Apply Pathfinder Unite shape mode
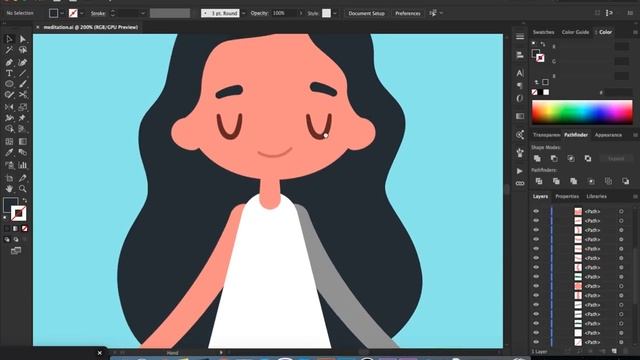Screen dimensions: 640x360 (x=537, y=158)
